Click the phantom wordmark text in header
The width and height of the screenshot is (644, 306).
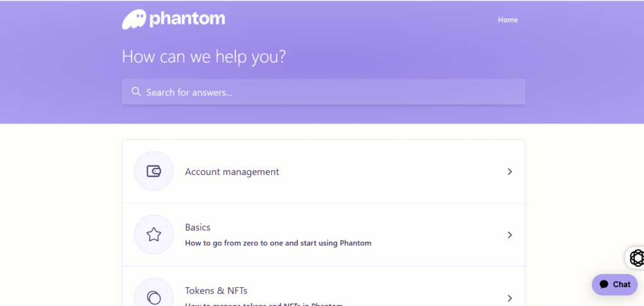point(187,19)
